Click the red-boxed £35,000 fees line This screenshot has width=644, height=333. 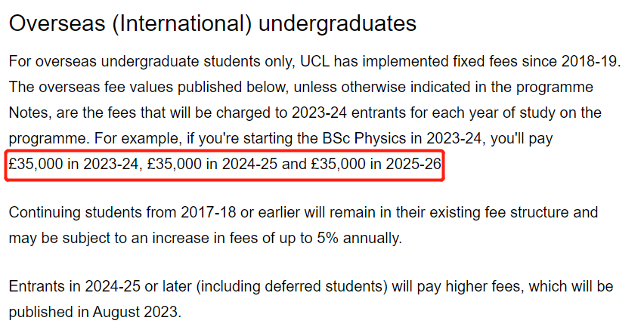tap(224, 165)
